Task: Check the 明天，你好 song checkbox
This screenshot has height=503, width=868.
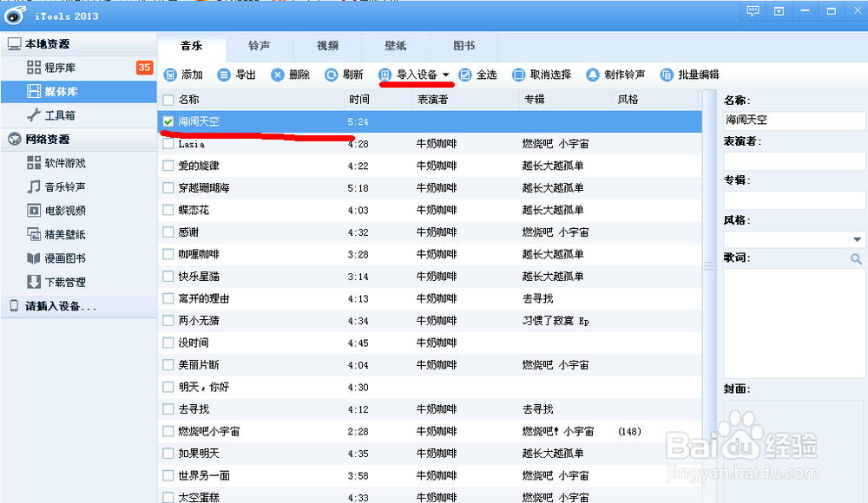Action: pyautogui.click(x=168, y=387)
